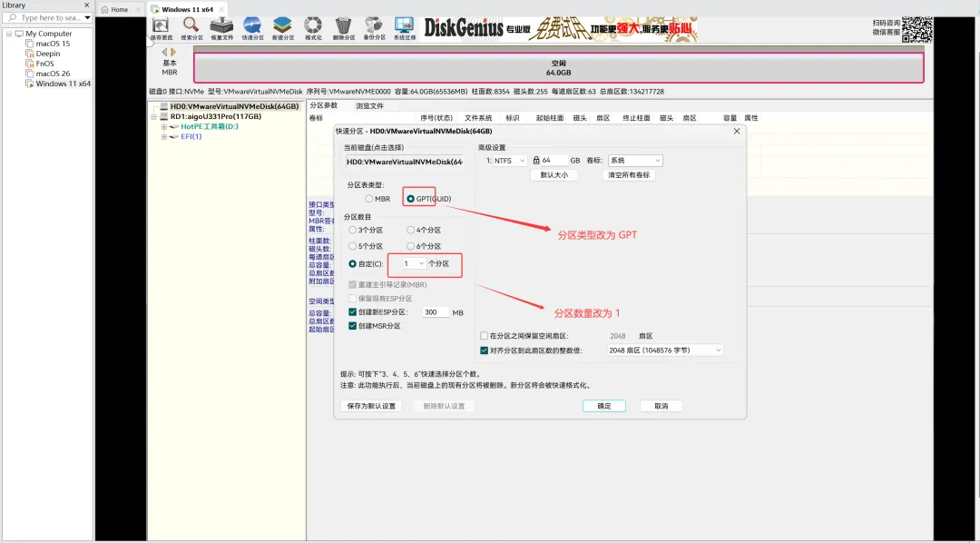Go to next disk with orange right arrow

pos(173,53)
